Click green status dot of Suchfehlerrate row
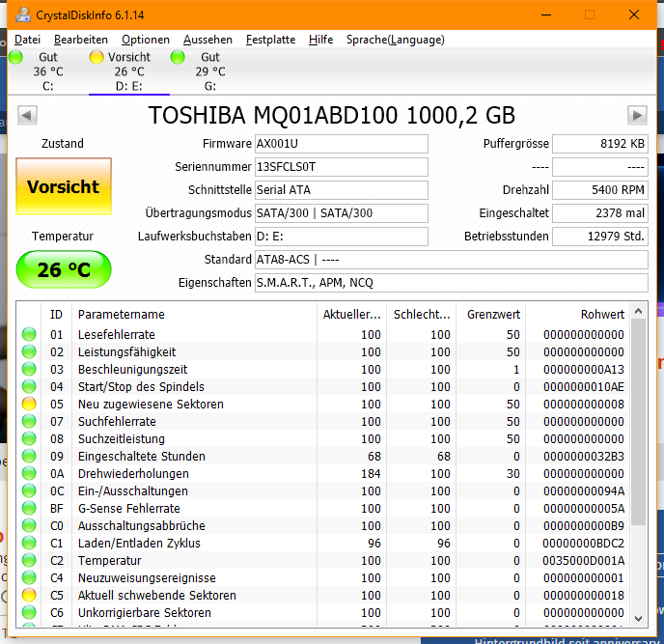The width and height of the screenshot is (664, 644). click(x=29, y=421)
